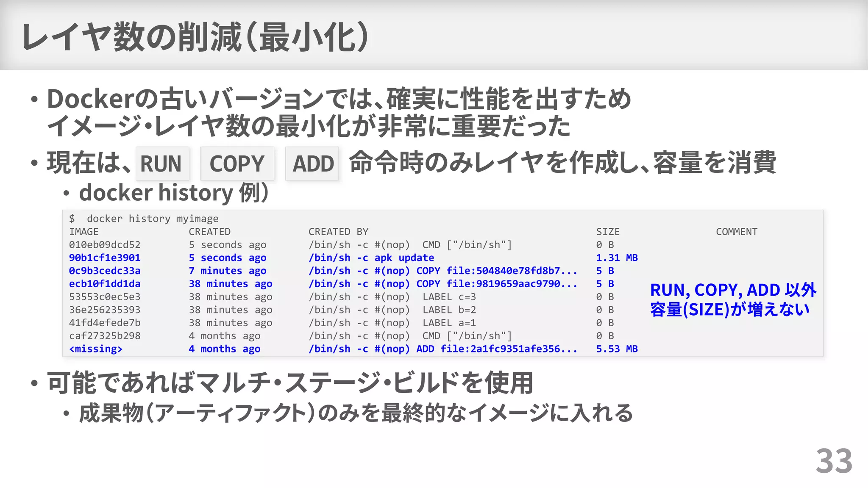Image resolution: width=868 pixels, height=488 pixels.
Task: Click the CREATED column header
Action: [210, 232]
